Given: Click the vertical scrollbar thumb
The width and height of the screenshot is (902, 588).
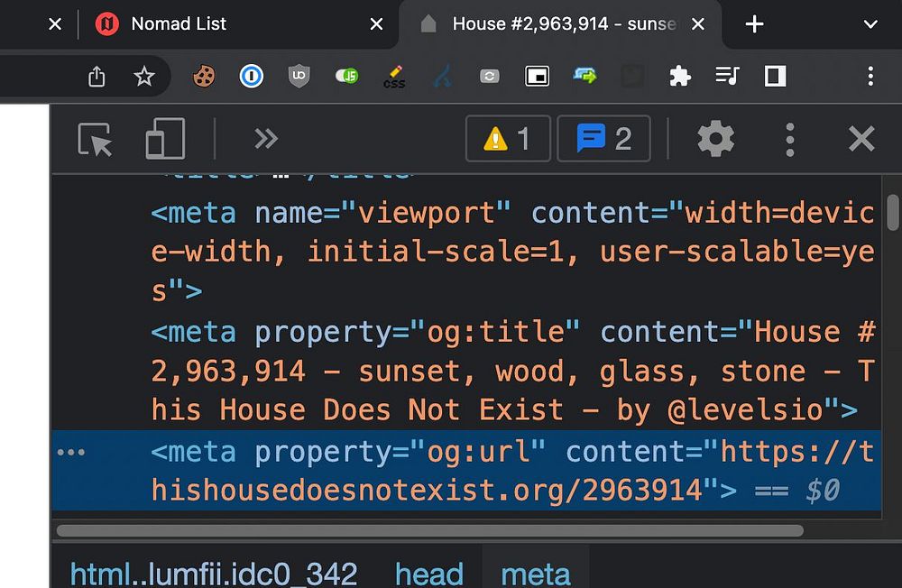Looking at the screenshot, I should (892, 213).
